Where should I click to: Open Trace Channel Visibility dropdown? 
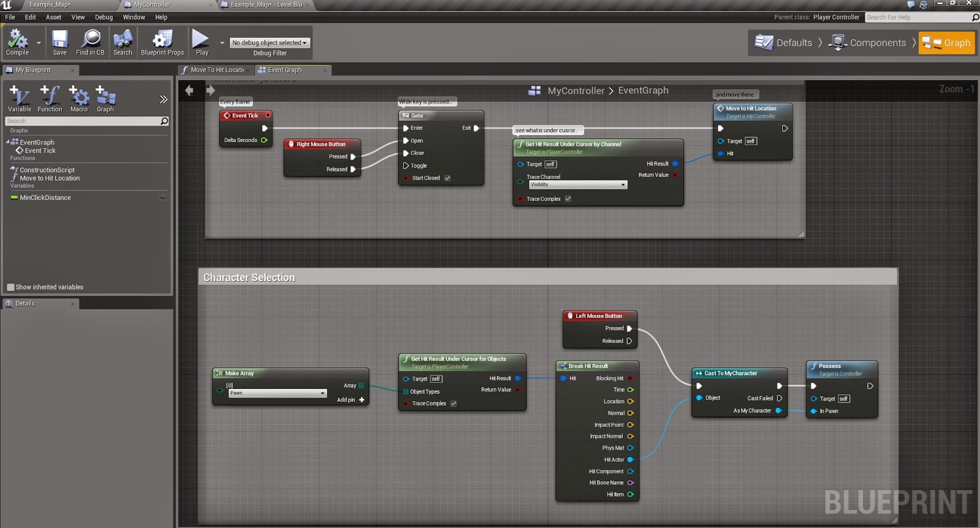click(x=578, y=184)
